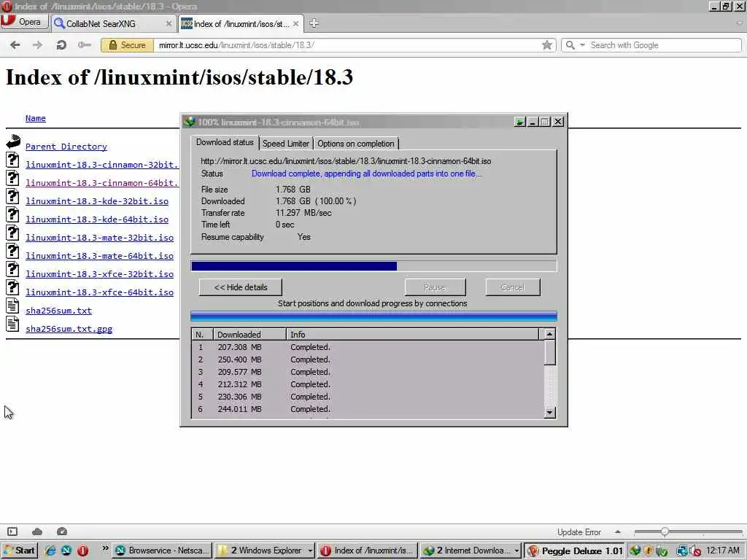The width and height of the screenshot is (747, 560).
Task: Click the Info column header
Action: coord(413,334)
